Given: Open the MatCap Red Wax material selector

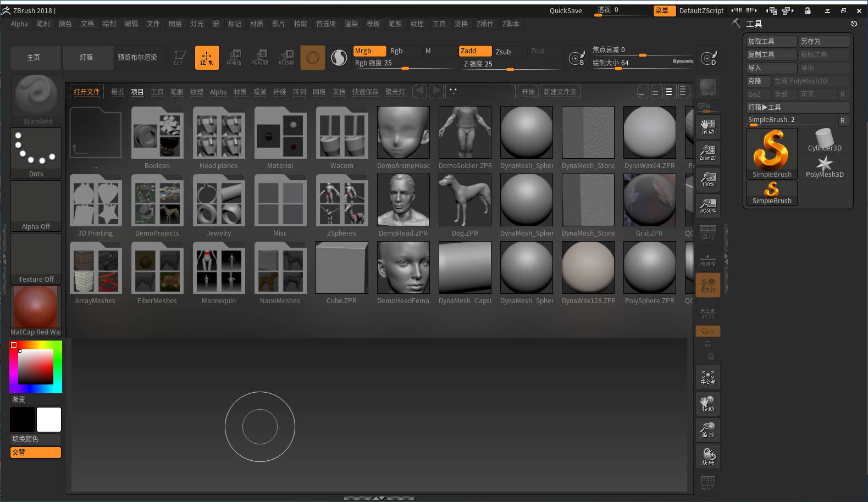Looking at the screenshot, I should [x=36, y=311].
